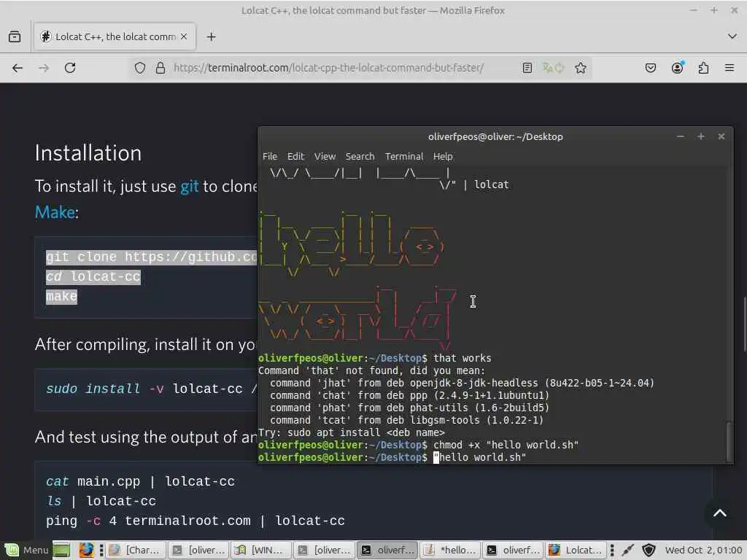Close the Lolcat C++ tab
Image resolution: width=747 pixels, height=560 pixels.
point(184,36)
